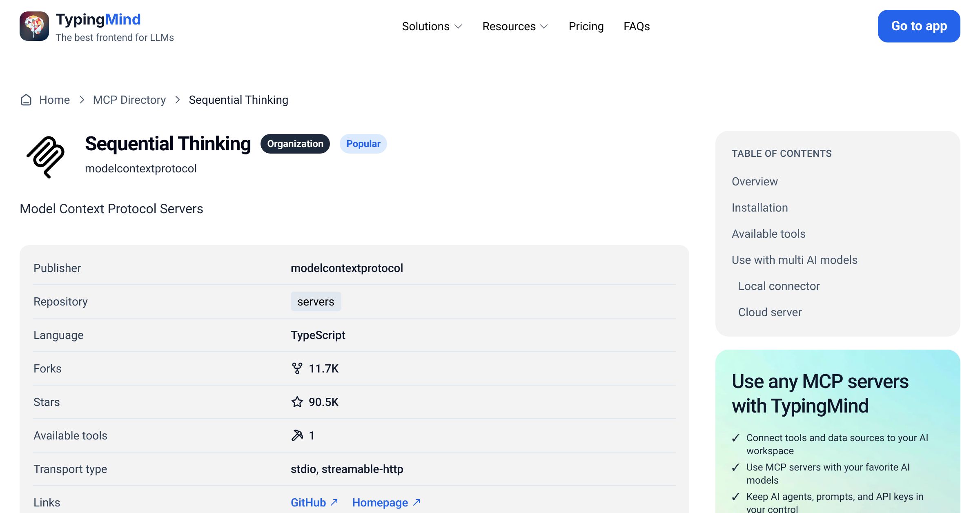Click the external arrow beside Homepage

point(416,502)
